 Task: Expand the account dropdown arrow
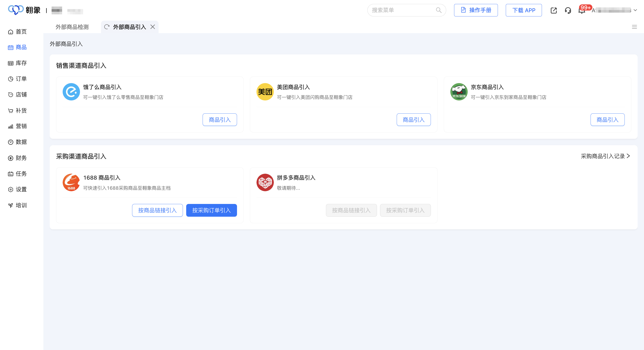(x=635, y=10)
